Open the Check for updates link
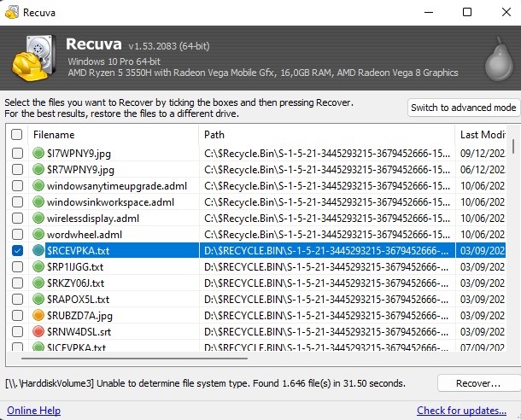The image size is (521, 420). click(x=461, y=411)
